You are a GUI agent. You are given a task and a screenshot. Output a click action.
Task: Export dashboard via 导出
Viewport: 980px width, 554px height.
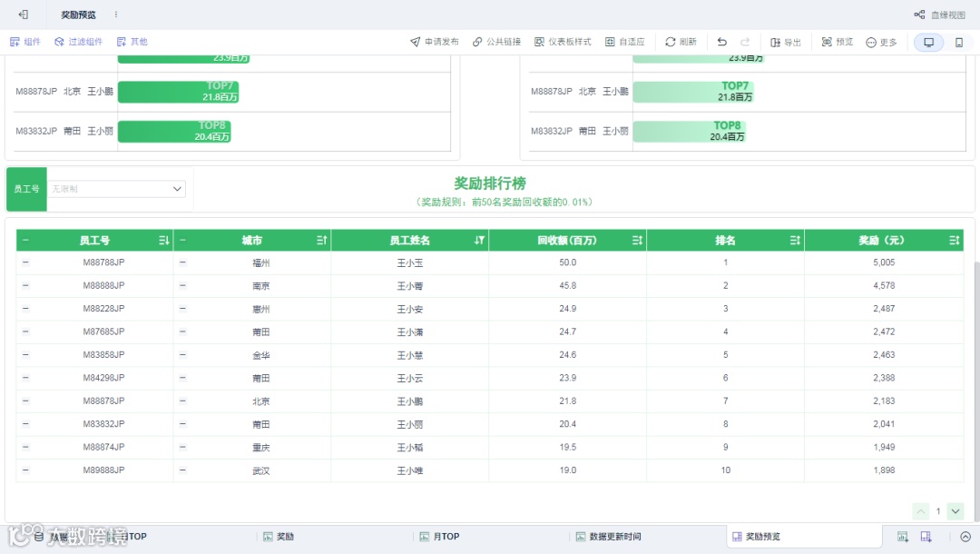click(786, 42)
